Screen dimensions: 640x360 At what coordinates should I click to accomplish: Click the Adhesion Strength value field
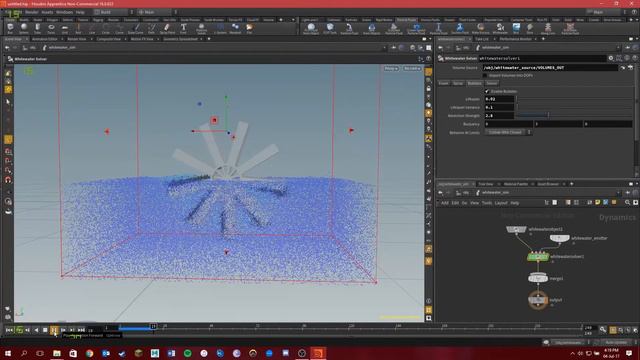[499, 116]
